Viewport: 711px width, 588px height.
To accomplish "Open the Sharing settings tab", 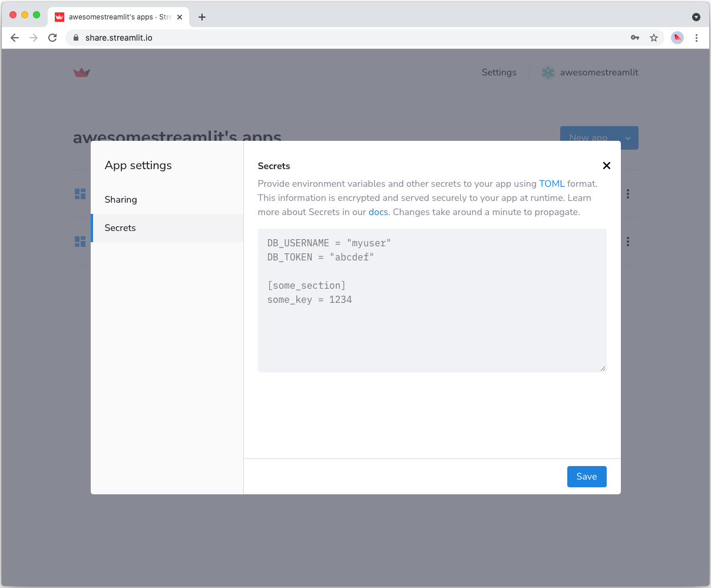I will [x=121, y=200].
